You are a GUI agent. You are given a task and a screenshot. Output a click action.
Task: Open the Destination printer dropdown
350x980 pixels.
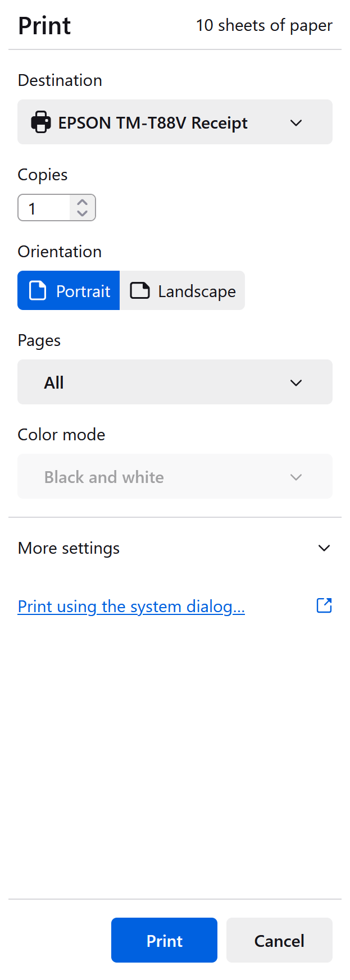(175, 122)
